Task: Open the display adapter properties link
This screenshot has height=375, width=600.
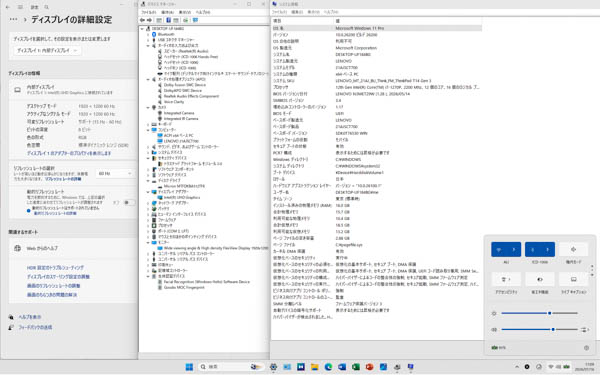Action: 69,153
